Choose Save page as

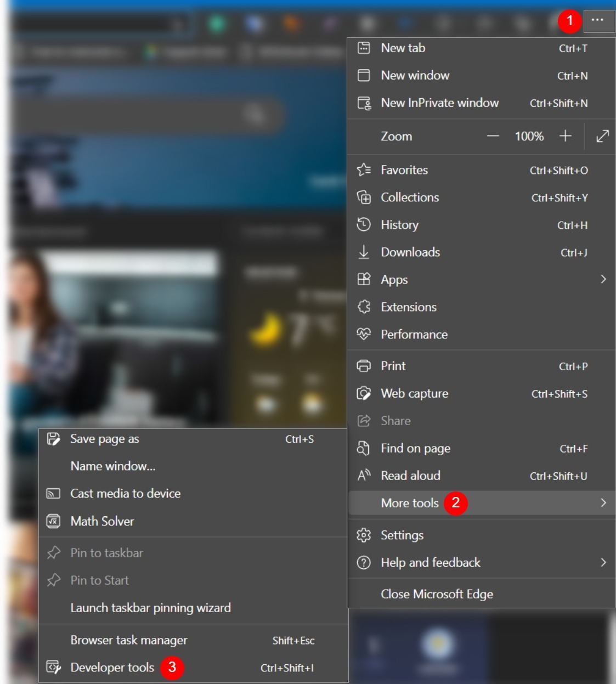point(105,439)
